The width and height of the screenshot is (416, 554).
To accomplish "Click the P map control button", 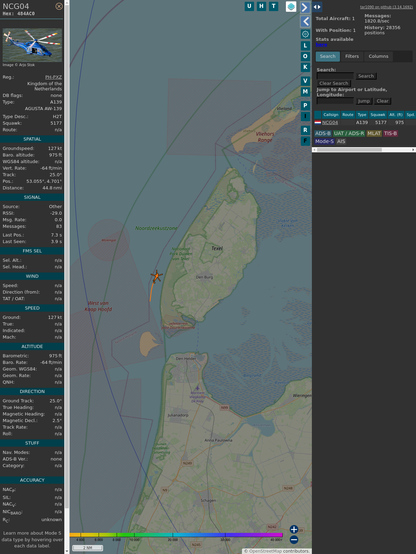I will coord(305,105).
